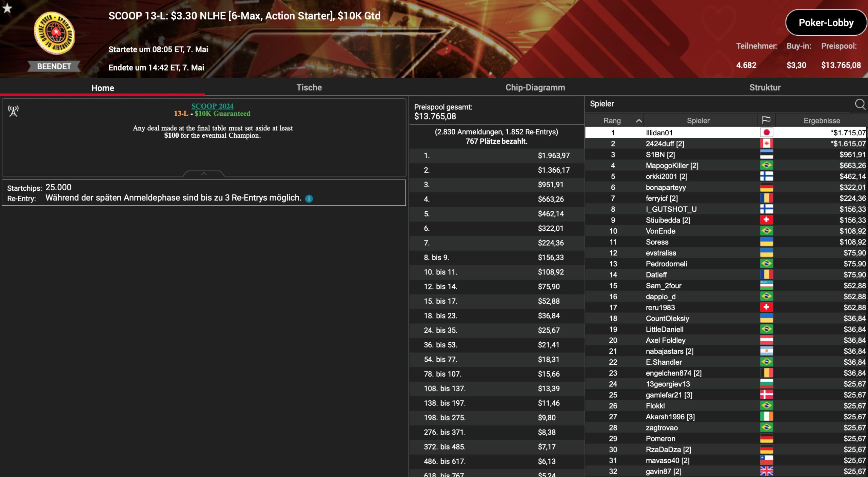Click the SCOOP tournament logo badge

(54, 33)
